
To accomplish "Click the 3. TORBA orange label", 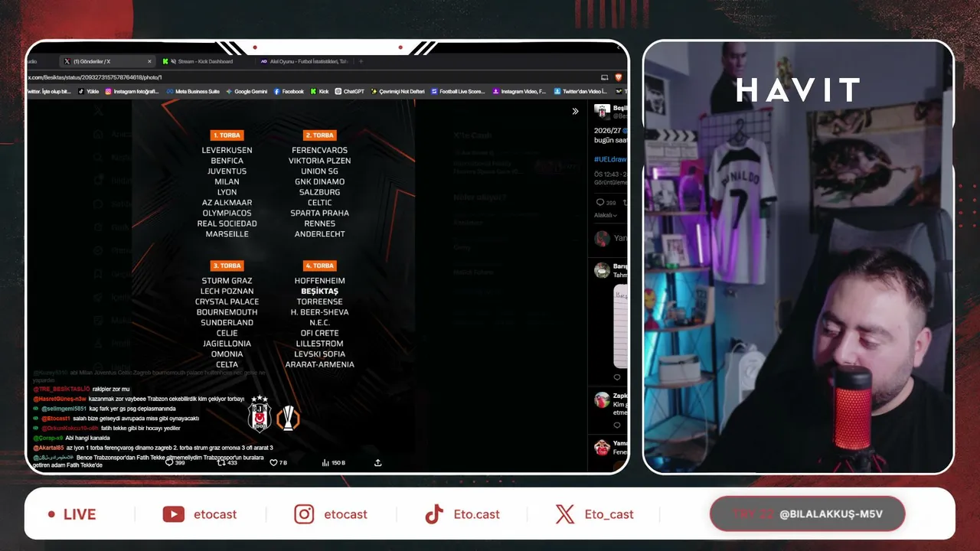I will pos(227,266).
